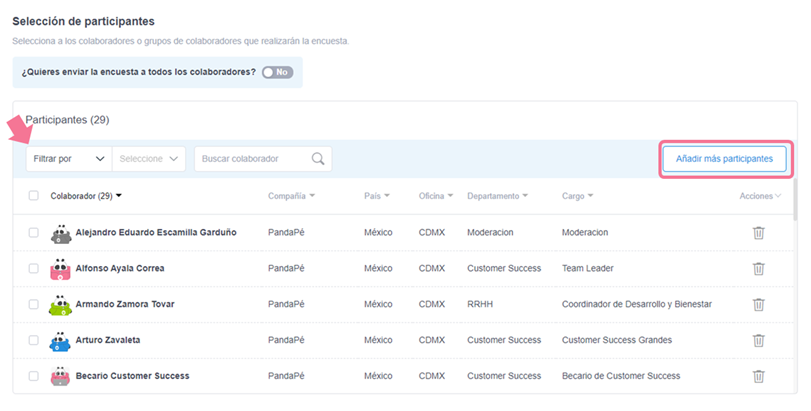Click the search magnifier icon

pos(318,159)
